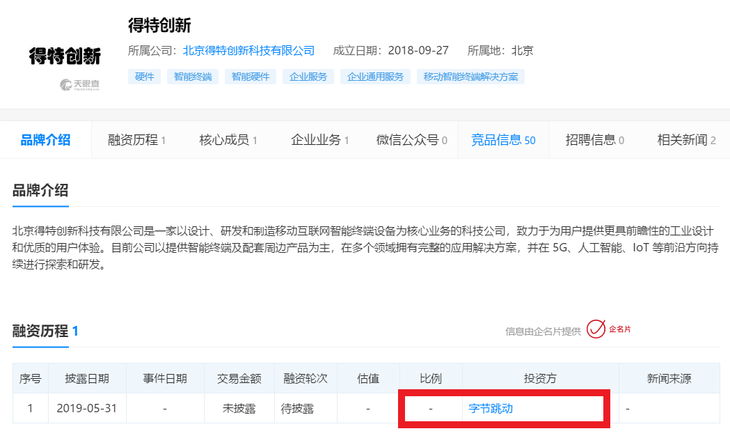Select the 移动智能终端解决方案 tag
This screenshot has width=730, height=438.
[471, 76]
